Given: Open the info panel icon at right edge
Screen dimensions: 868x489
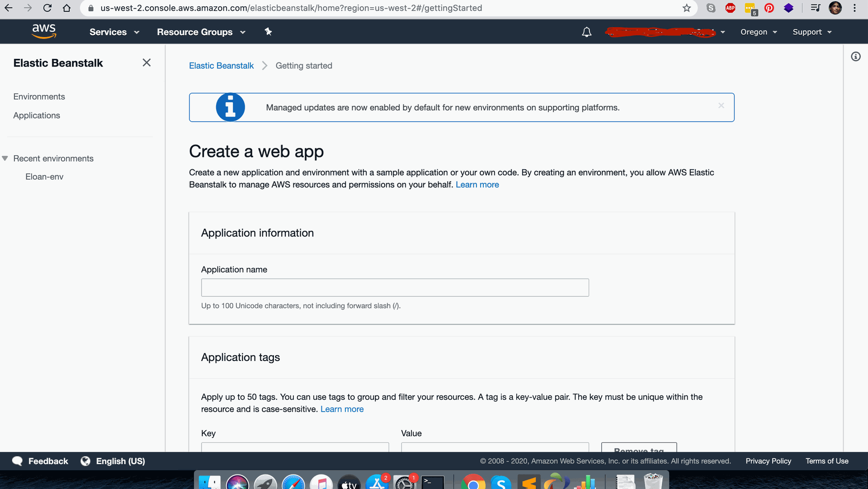Looking at the screenshot, I should [855, 57].
